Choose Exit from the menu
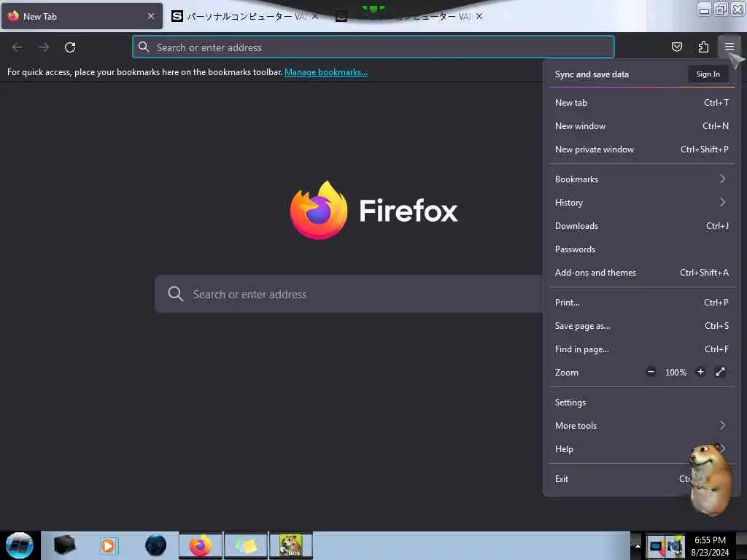 (x=641, y=478)
